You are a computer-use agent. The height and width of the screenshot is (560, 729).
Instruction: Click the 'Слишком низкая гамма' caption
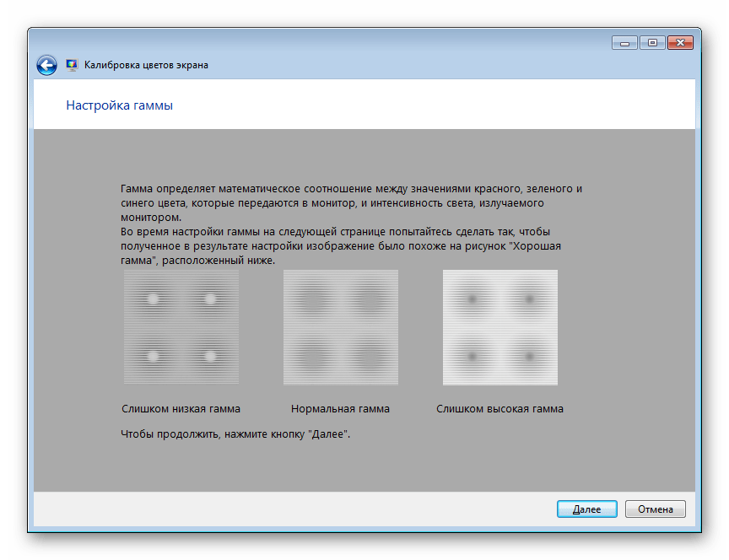point(181,409)
